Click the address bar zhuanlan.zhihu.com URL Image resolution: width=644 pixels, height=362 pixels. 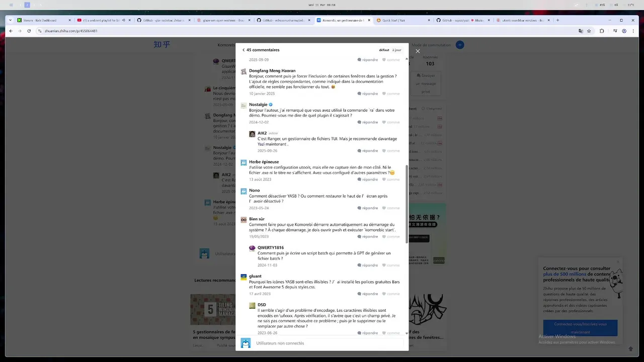click(x=71, y=31)
